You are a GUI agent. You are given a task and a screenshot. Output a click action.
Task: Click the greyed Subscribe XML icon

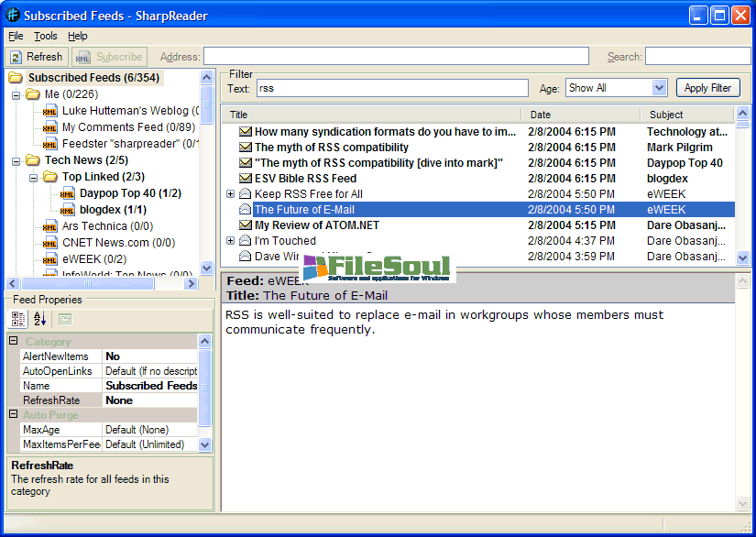click(x=82, y=58)
